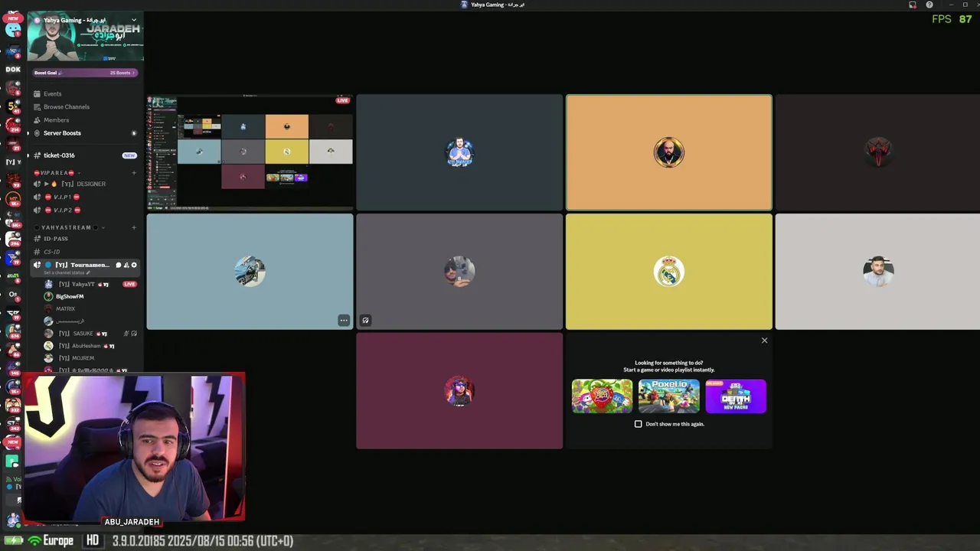Focus the maroon participant tile
Viewport: 980px width, 551px height.
pos(459,391)
